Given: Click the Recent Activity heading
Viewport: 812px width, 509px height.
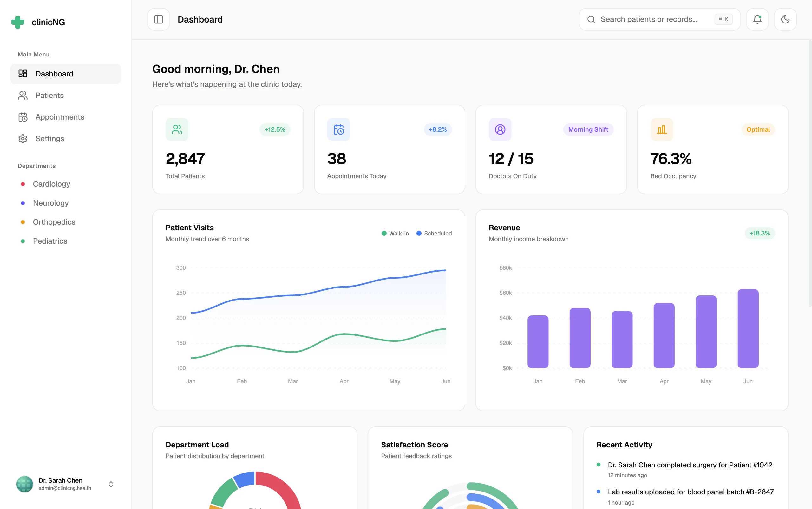Looking at the screenshot, I should point(624,445).
